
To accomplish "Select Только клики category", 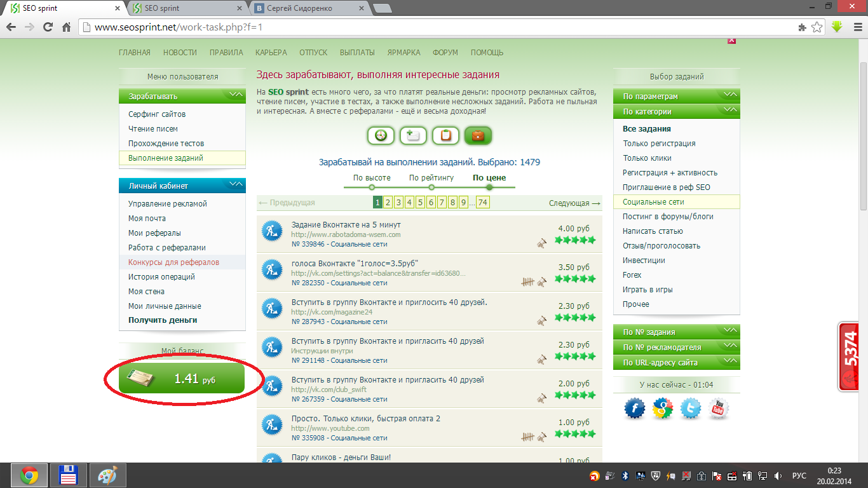I will tap(647, 158).
